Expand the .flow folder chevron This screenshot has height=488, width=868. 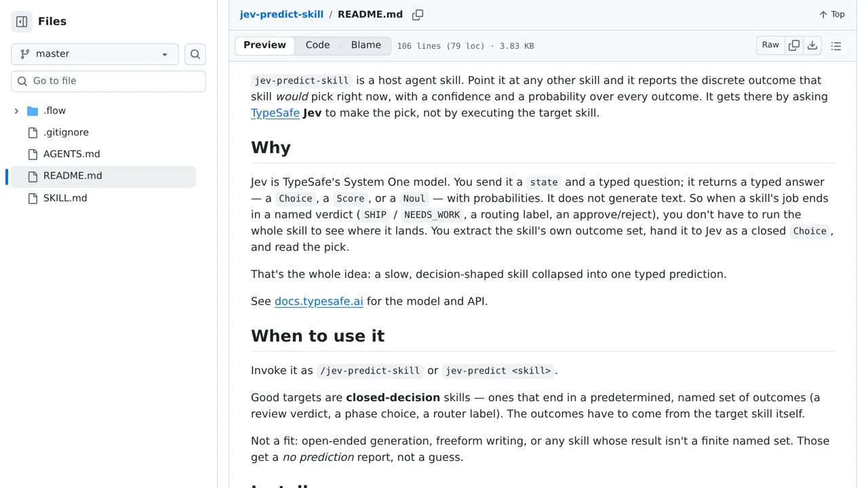coord(16,110)
